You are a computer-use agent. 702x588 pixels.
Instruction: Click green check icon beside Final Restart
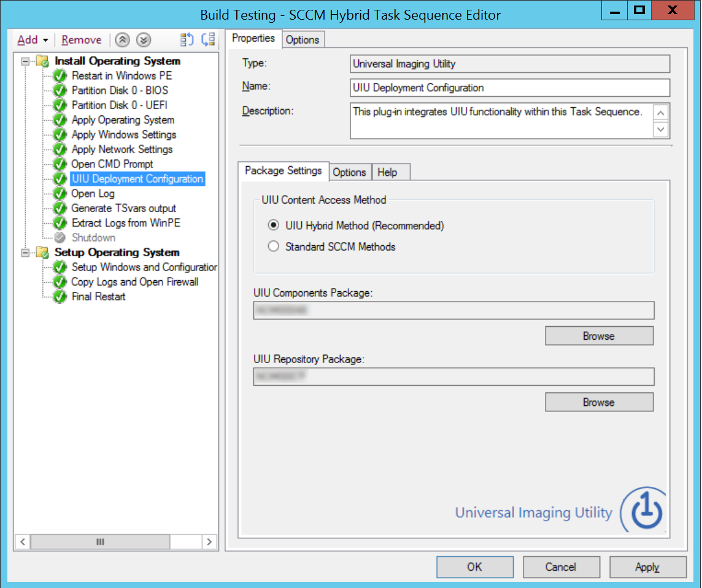tap(60, 297)
